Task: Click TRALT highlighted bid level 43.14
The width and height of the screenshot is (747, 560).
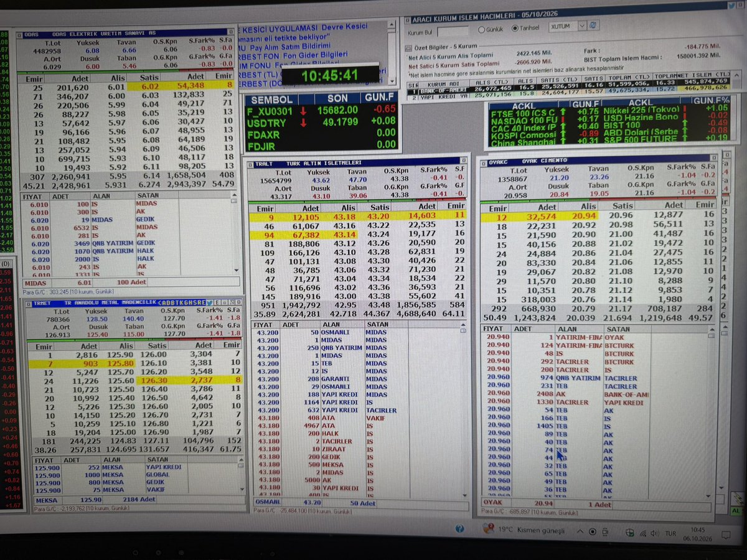Action: point(344,235)
